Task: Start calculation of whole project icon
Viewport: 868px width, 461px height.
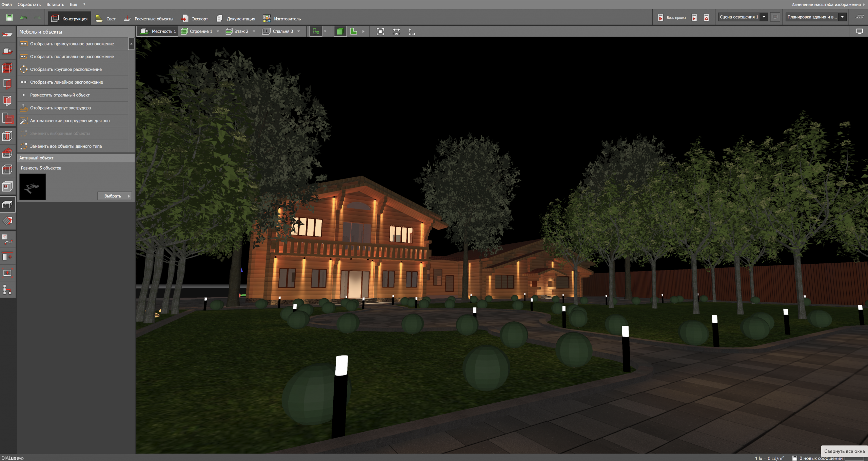Action: pos(660,18)
